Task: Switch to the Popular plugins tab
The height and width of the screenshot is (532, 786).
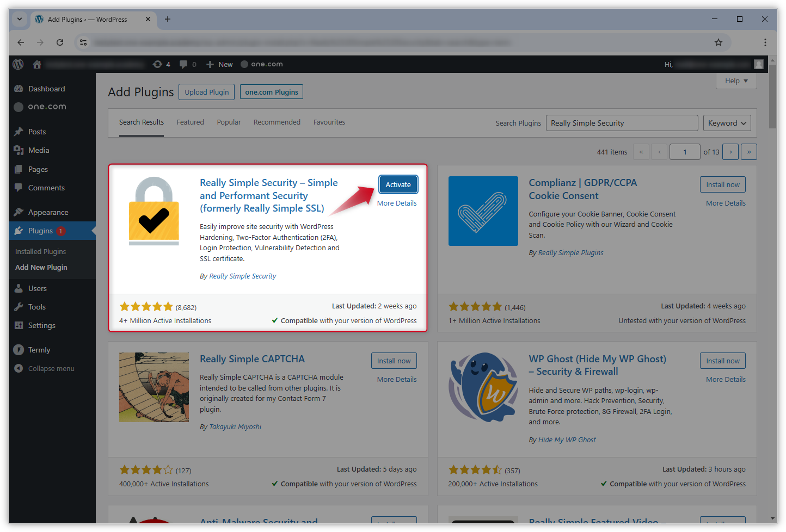Action: (229, 122)
